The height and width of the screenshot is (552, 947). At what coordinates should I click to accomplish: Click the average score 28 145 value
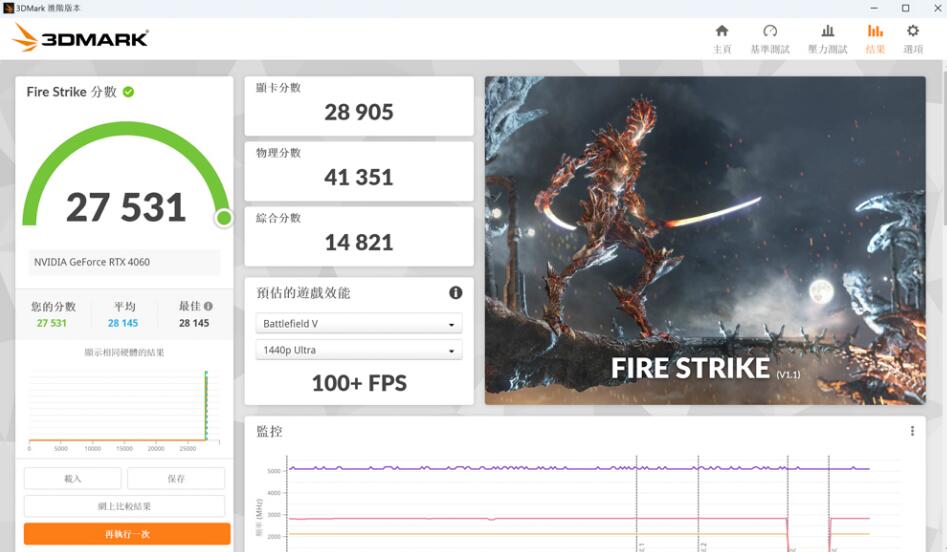[124, 323]
